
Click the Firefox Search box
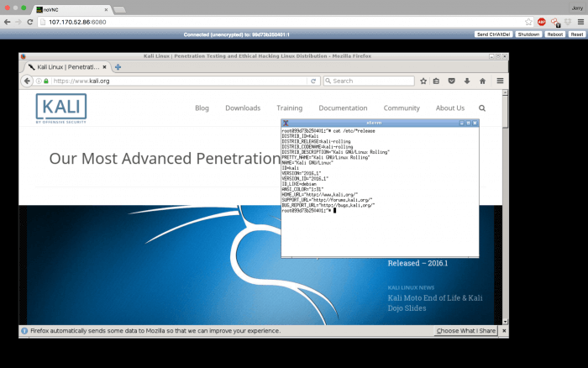point(369,81)
